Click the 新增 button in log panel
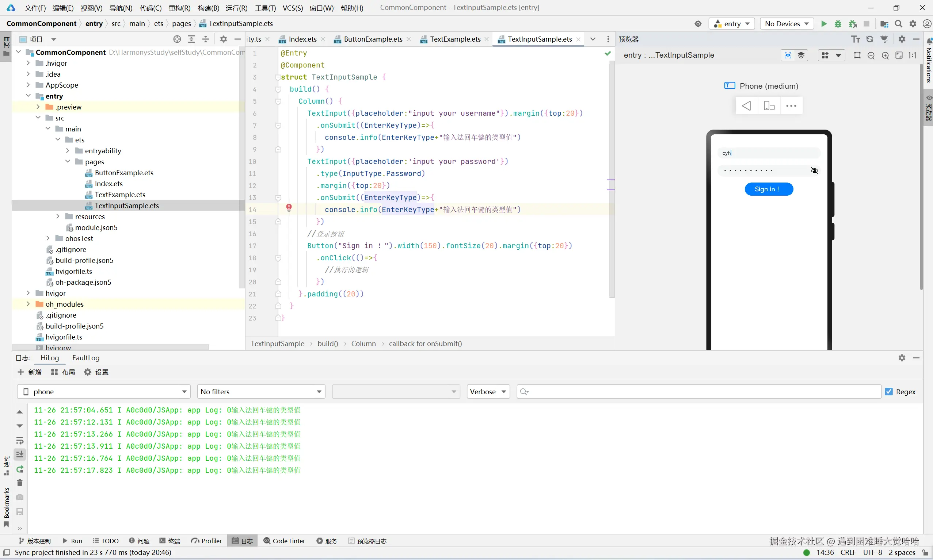 click(x=30, y=372)
